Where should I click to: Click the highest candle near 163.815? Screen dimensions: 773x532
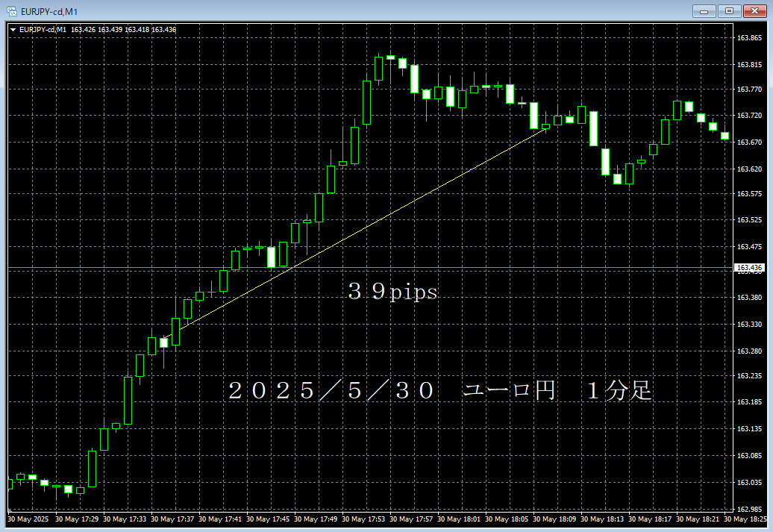point(390,58)
